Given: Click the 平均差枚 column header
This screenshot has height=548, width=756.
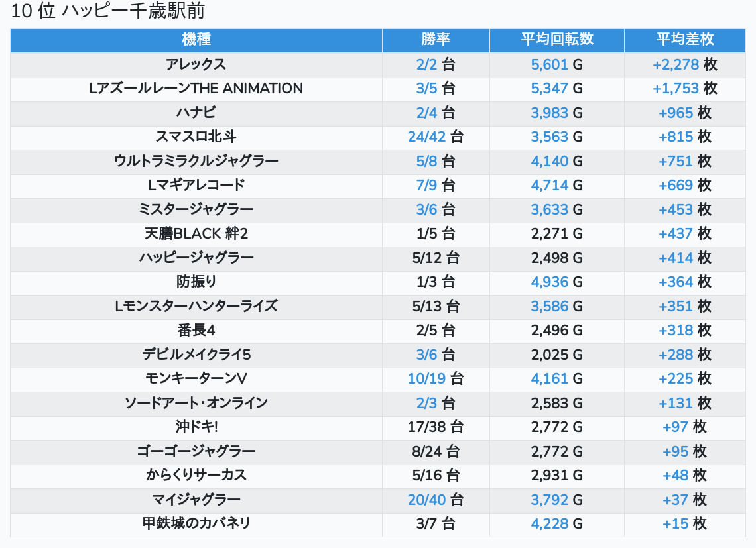Looking at the screenshot, I should click(x=684, y=40).
